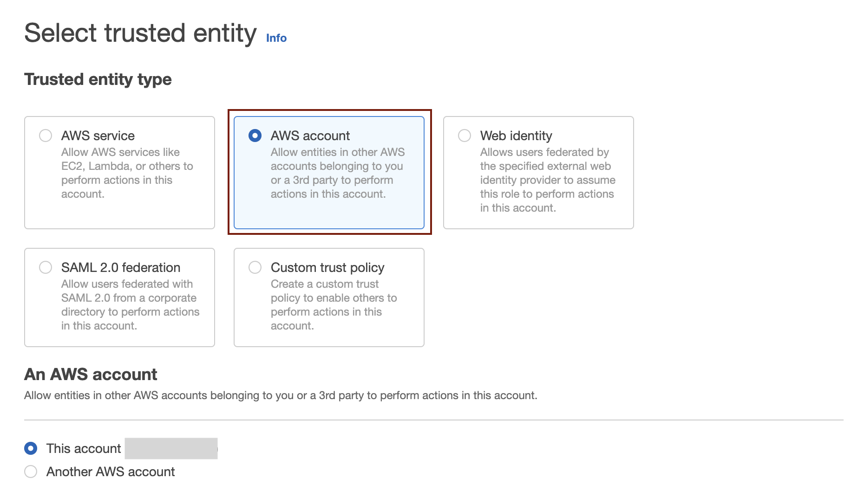Select the AWS service radio button

click(46, 136)
